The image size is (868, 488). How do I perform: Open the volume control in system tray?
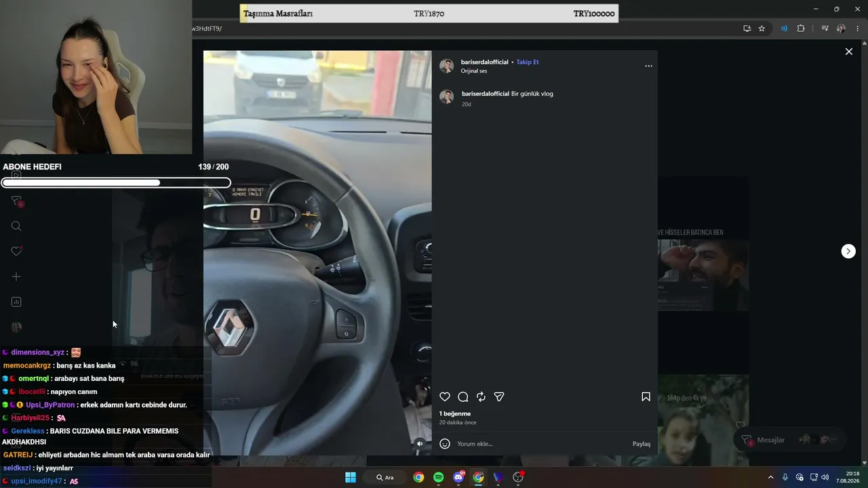coord(825,477)
